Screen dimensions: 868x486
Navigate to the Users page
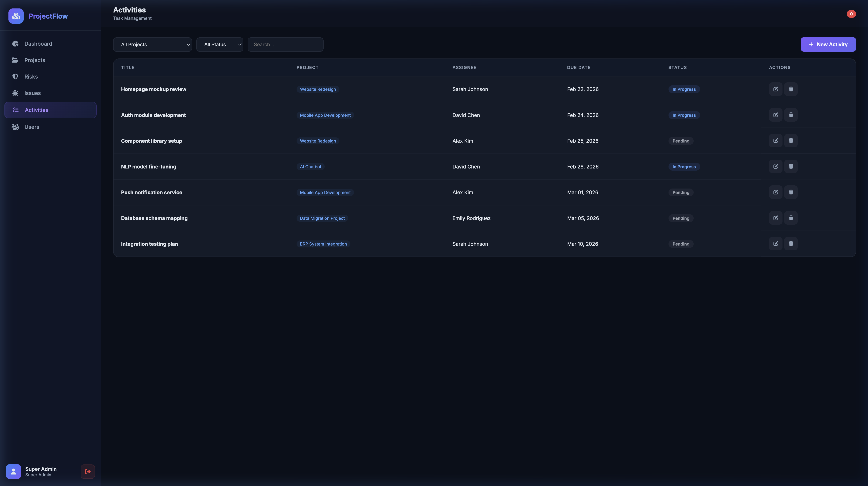[x=32, y=127]
